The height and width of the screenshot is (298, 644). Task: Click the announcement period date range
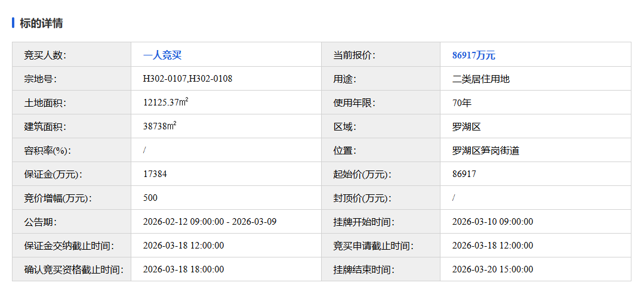tap(209, 222)
